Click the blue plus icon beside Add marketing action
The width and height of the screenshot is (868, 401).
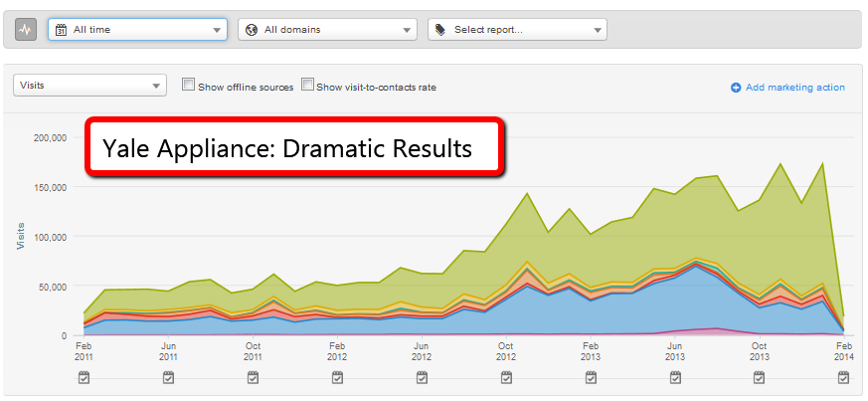pos(736,88)
